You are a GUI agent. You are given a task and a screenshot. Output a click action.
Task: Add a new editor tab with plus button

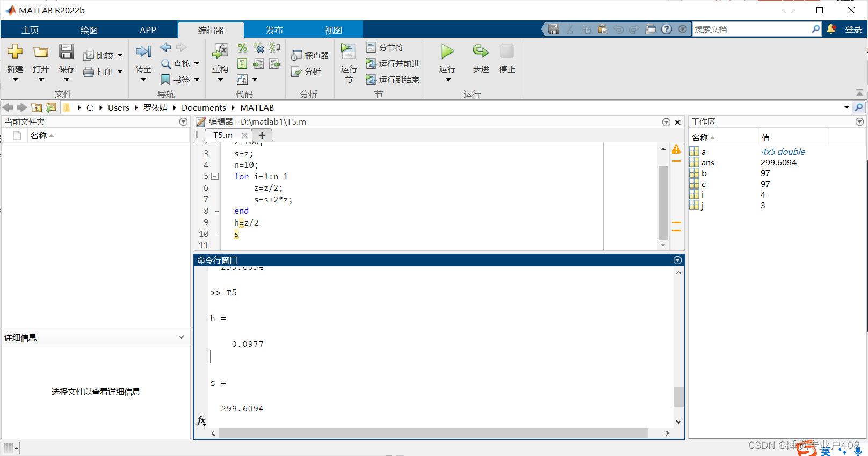point(262,135)
